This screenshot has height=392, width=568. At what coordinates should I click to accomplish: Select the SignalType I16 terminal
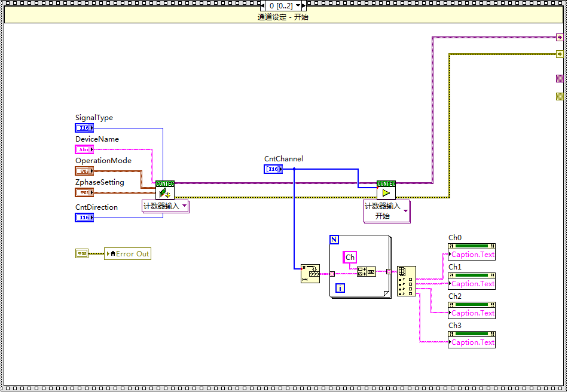pos(84,128)
